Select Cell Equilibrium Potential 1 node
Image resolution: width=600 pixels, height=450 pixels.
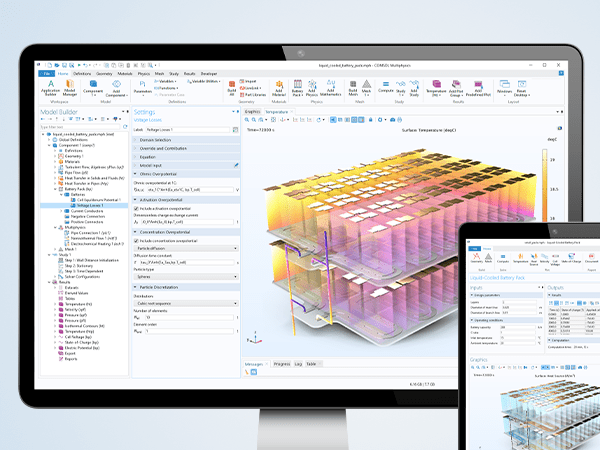(96, 200)
